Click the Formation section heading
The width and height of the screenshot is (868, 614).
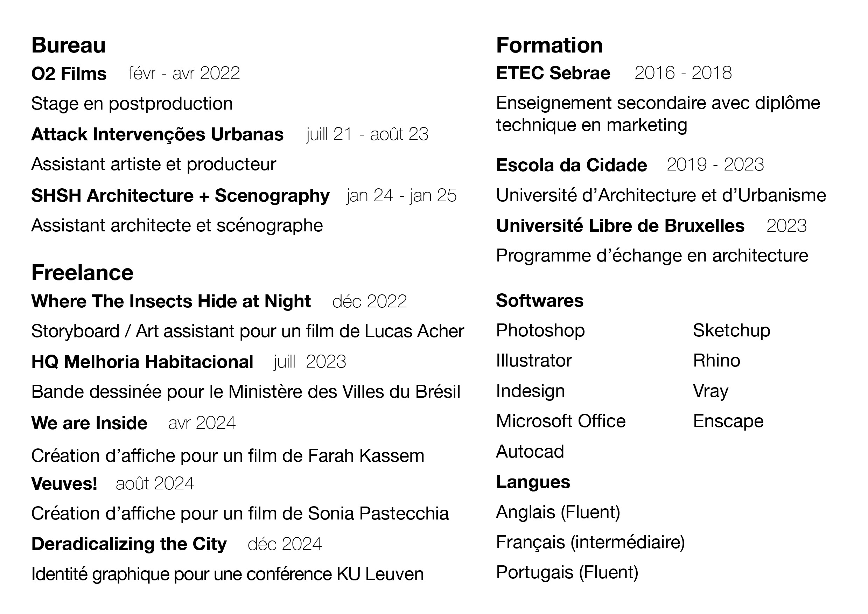[x=549, y=46]
